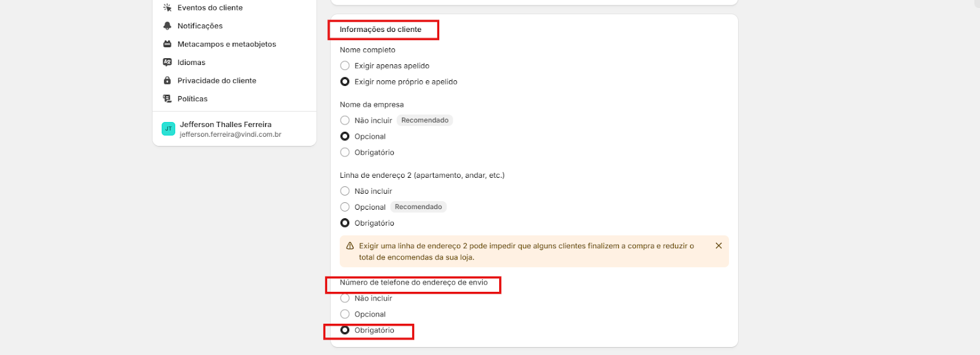Select Exigir nome próprio e apelido
The height and width of the screenshot is (355, 980).
coord(345,82)
